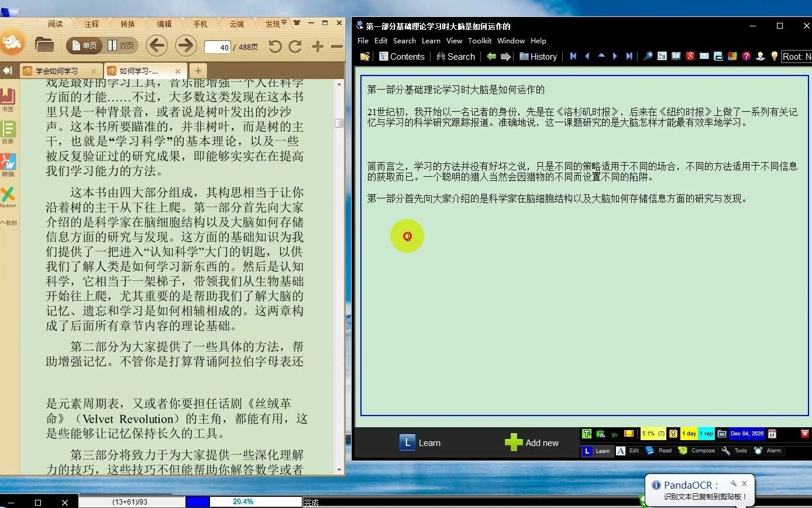Viewport: 812px width, 508px height.
Task: Go to parent element with up arrow
Action: coord(601,56)
